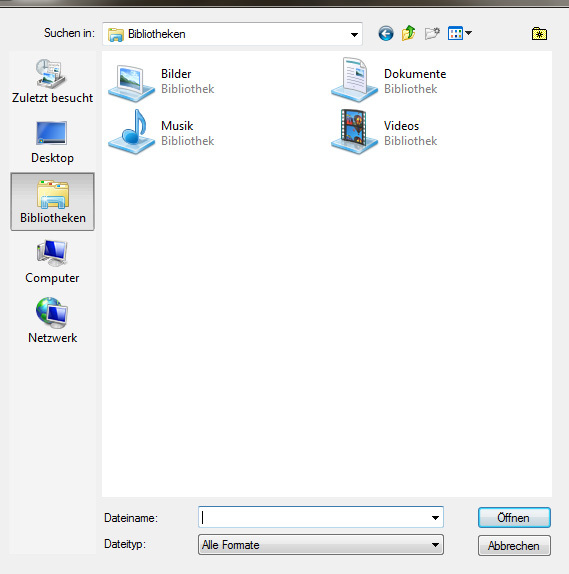
Task: Select the Videos library icon
Action: pyautogui.click(x=354, y=132)
